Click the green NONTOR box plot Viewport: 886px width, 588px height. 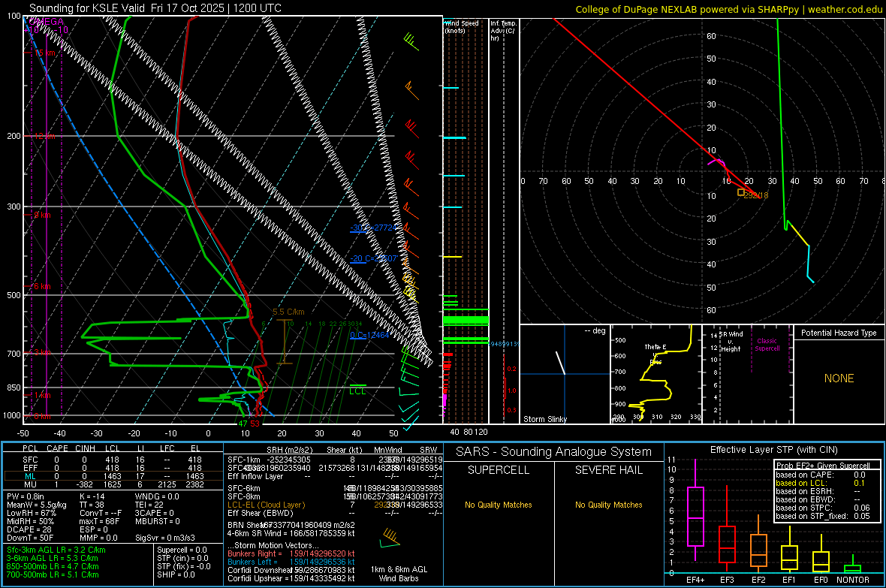[x=852, y=568]
